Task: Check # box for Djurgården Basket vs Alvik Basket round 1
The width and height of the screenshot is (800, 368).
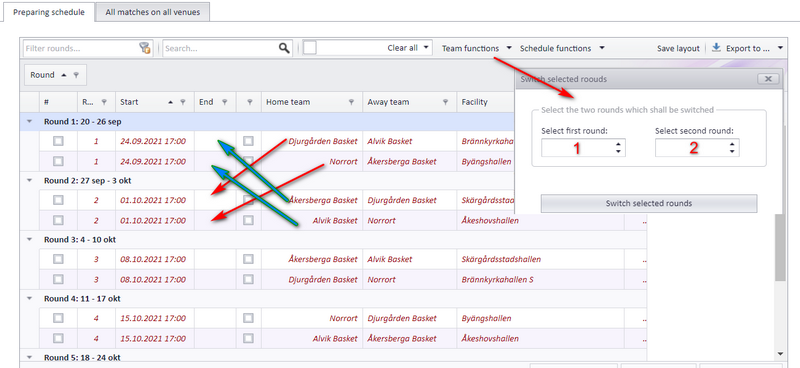Action: [58, 141]
